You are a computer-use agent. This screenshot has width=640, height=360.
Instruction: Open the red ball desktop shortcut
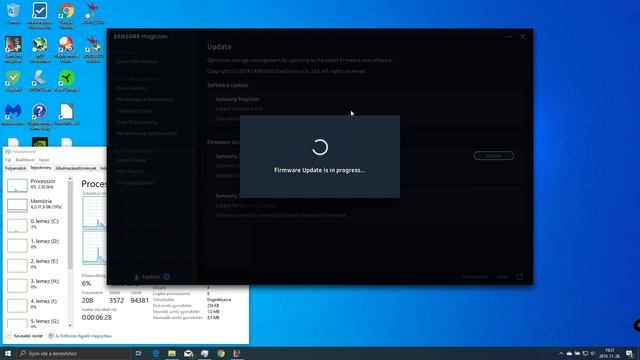pyautogui.click(x=67, y=49)
